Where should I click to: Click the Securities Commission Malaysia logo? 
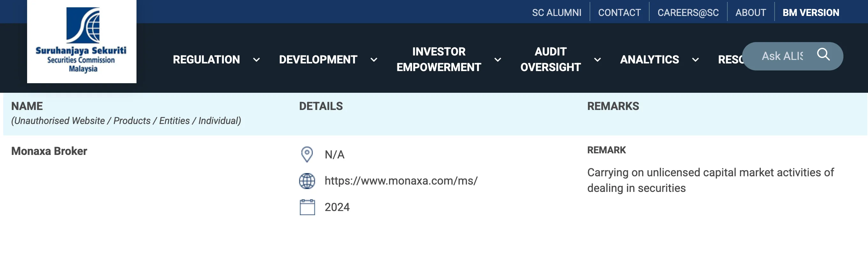tap(82, 41)
